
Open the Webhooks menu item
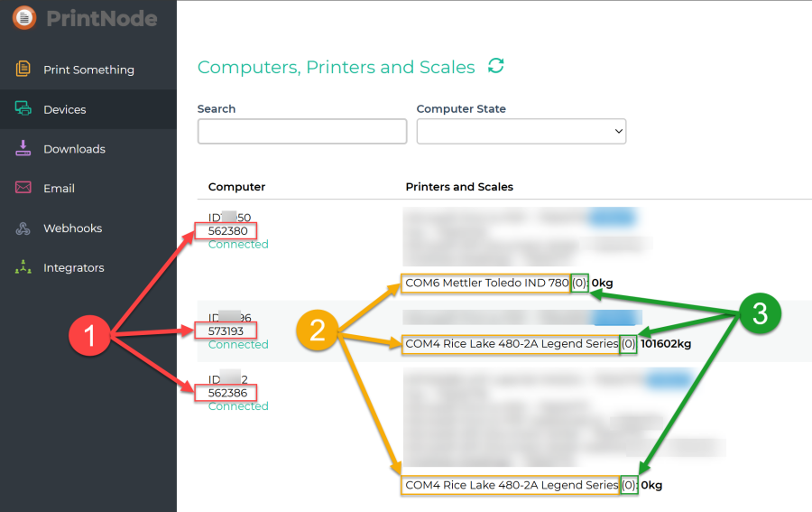tap(72, 228)
